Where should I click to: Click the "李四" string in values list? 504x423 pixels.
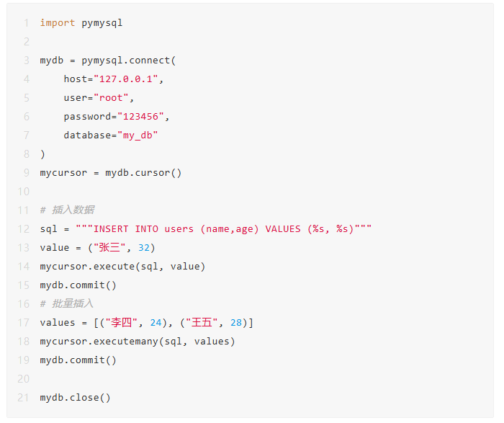[x=126, y=323]
